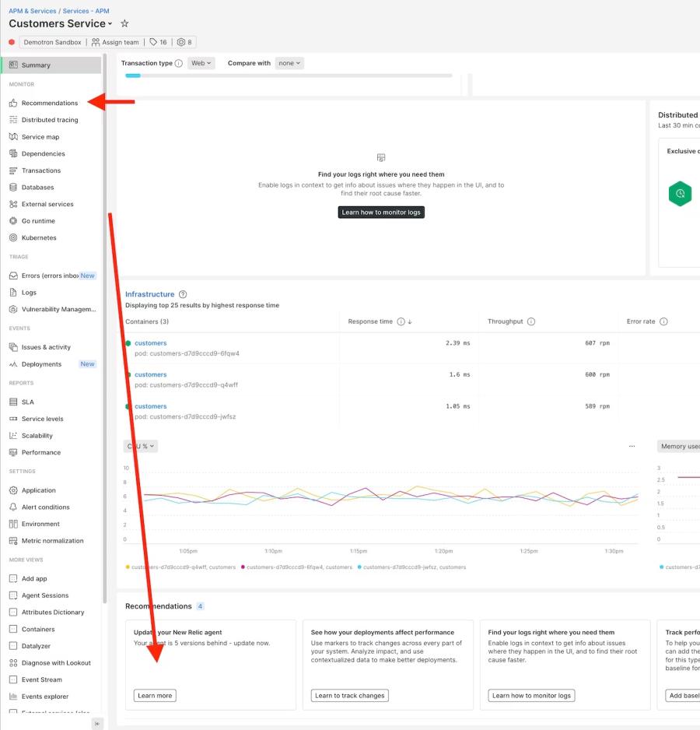The image size is (700, 730).
Task: Click the External services sidebar icon
Action: (x=13, y=204)
